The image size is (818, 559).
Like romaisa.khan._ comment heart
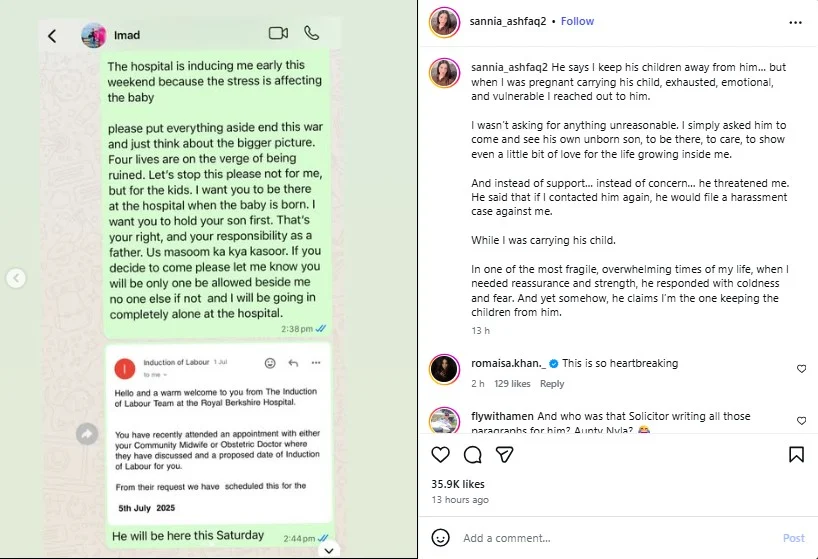801,369
